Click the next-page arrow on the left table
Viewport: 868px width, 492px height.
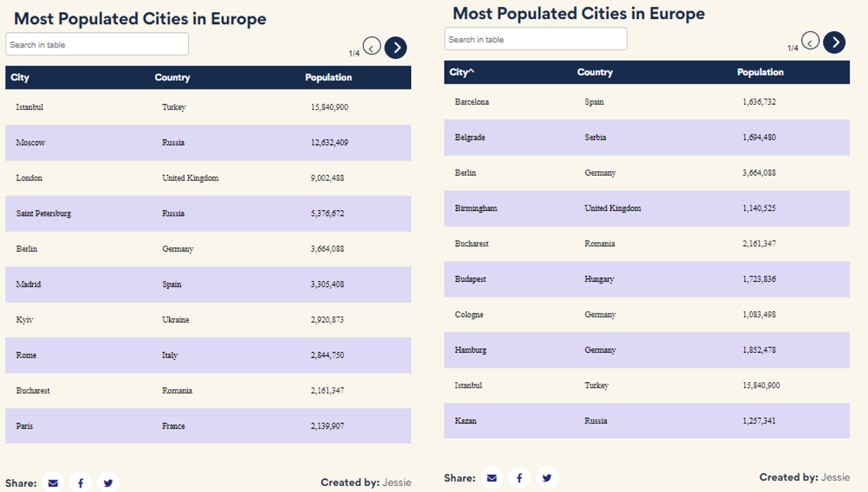click(x=395, y=47)
